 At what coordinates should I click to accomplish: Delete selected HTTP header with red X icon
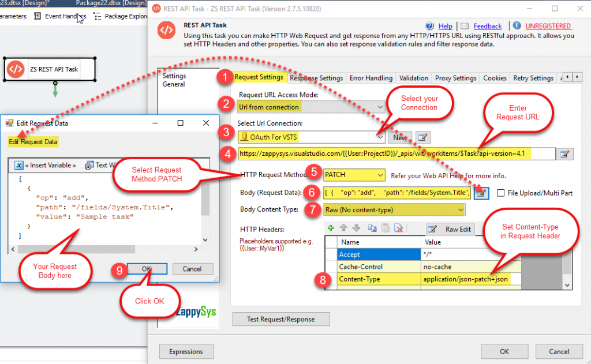[x=397, y=228]
